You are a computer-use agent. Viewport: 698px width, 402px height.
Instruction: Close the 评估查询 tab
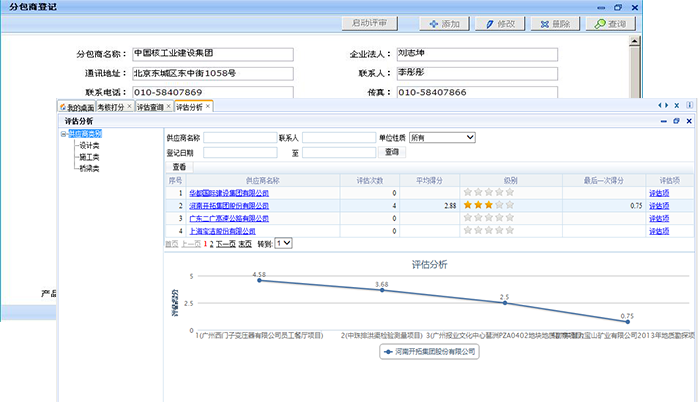click(169, 106)
